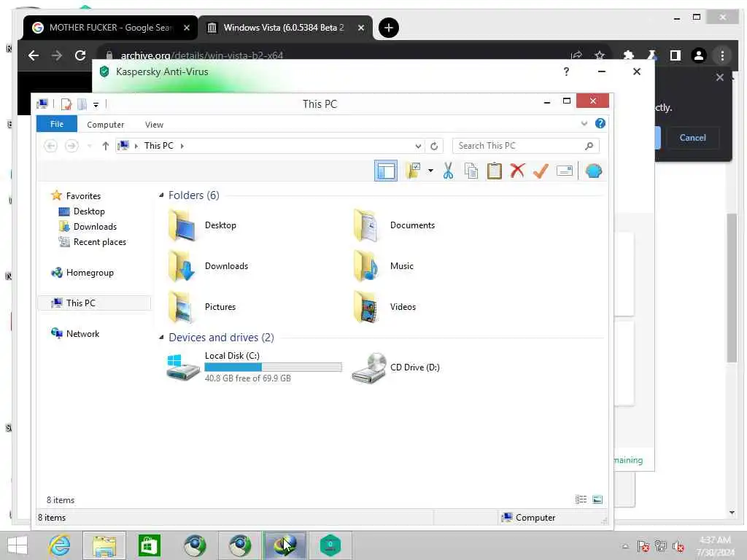Click the blue globe shell toolbar icon
Image resolution: width=747 pixels, height=560 pixels.
[594, 171]
